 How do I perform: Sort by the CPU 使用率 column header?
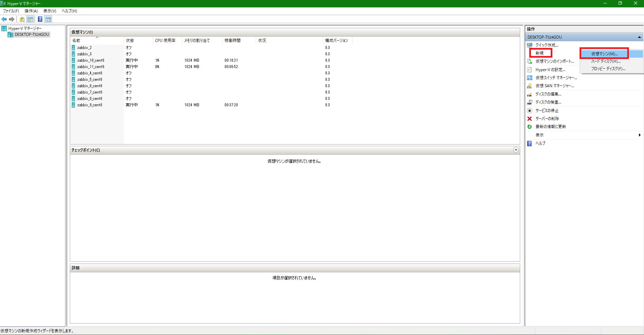pos(167,41)
